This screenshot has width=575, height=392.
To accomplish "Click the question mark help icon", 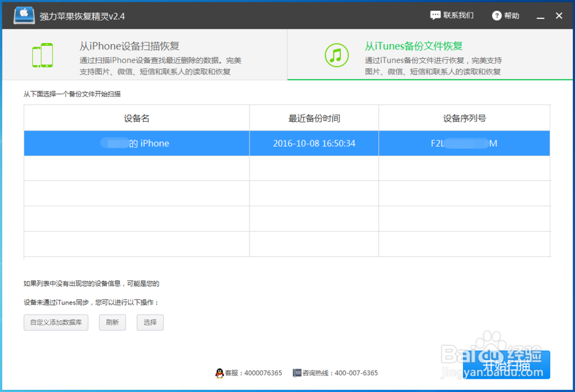I will click(496, 15).
